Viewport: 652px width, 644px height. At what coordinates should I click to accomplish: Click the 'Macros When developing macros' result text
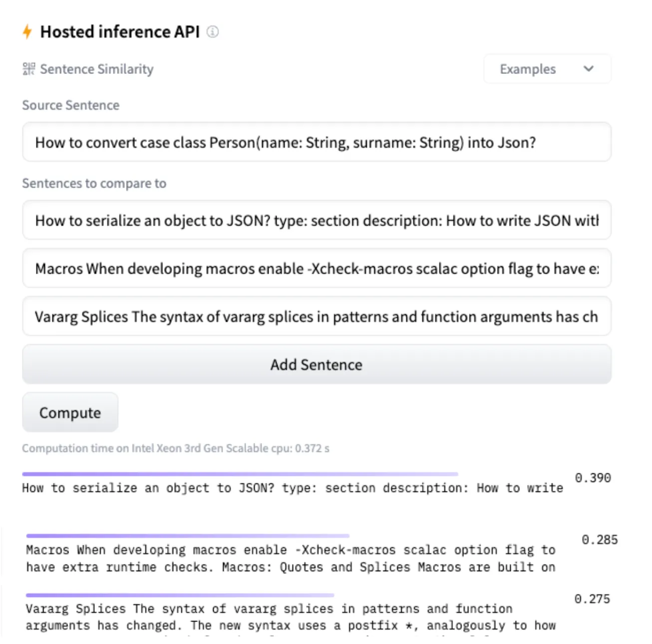pyautogui.click(x=291, y=558)
